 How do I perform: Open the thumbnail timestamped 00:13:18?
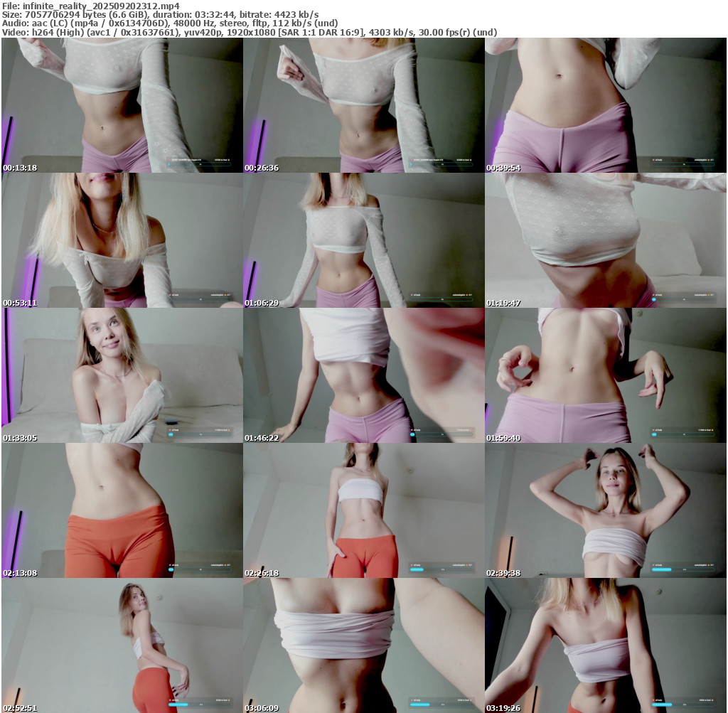coord(122,105)
